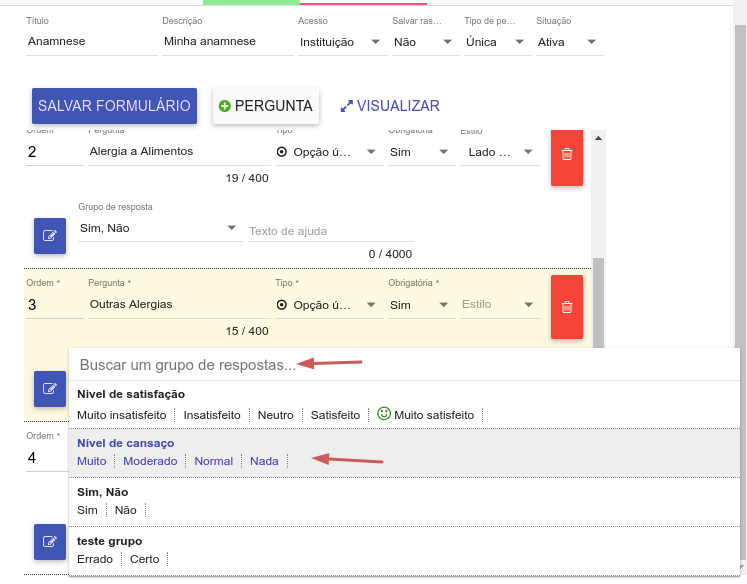
Task: Click expand arrows icon beside VISUALIZAR
Action: pos(346,106)
